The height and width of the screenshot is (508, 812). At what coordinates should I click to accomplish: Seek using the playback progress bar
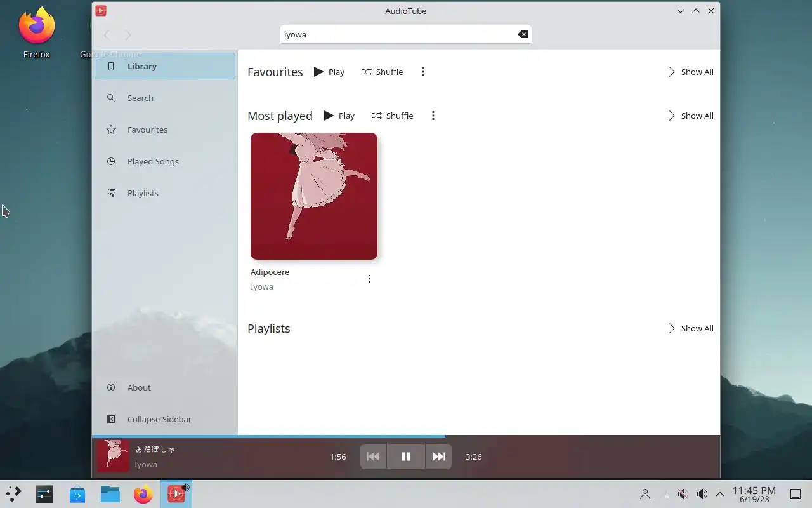click(406, 436)
